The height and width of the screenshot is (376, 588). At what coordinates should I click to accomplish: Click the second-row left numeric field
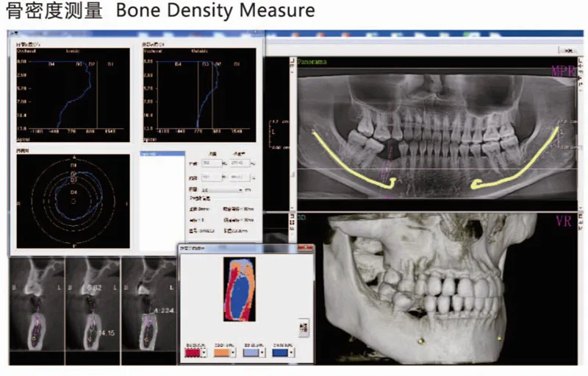[x=212, y=177]
